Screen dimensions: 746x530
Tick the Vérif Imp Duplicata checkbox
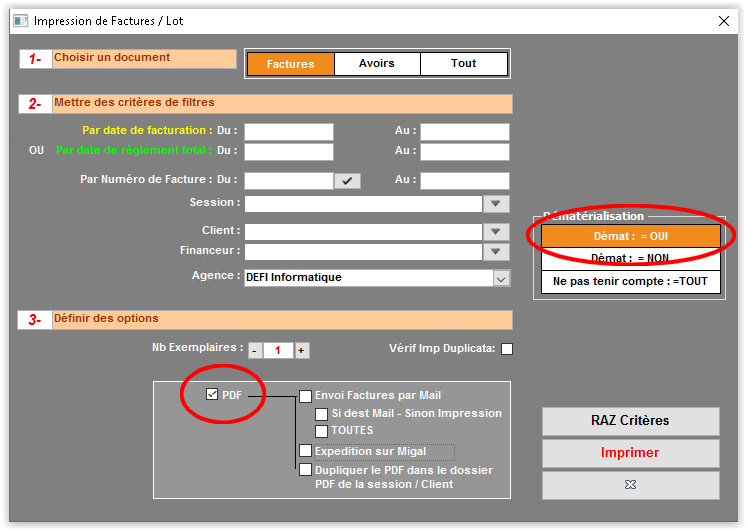[x=507, y=349]
